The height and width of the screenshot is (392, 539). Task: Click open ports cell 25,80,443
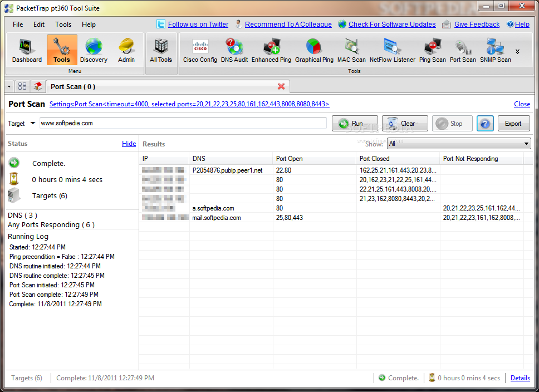click(x=290, y=218)
